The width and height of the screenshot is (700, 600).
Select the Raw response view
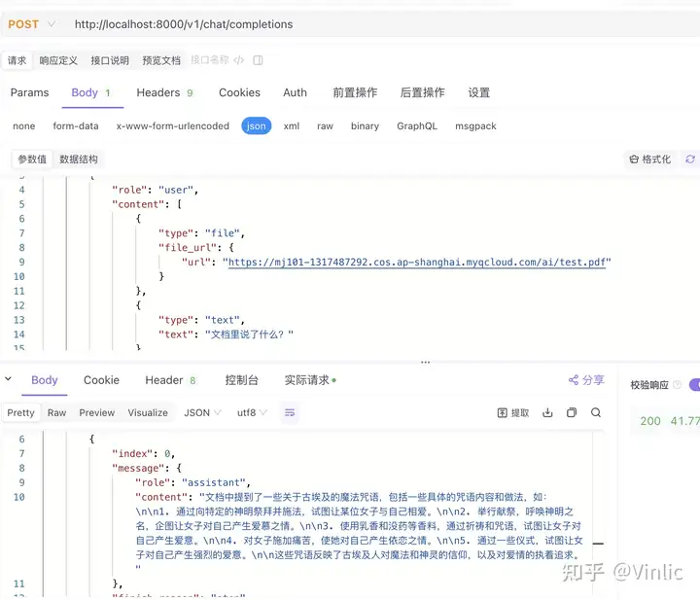point(56,412)
